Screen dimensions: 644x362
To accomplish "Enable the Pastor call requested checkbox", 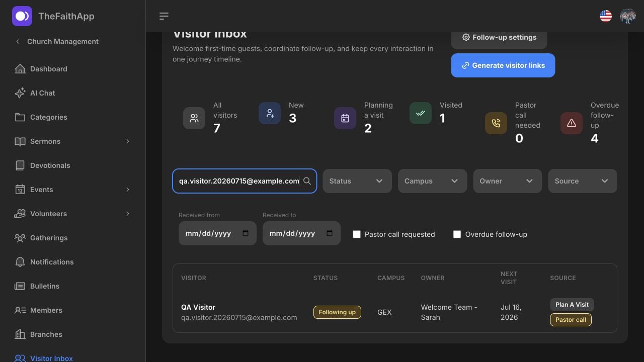I will click(x=357, y=234).
